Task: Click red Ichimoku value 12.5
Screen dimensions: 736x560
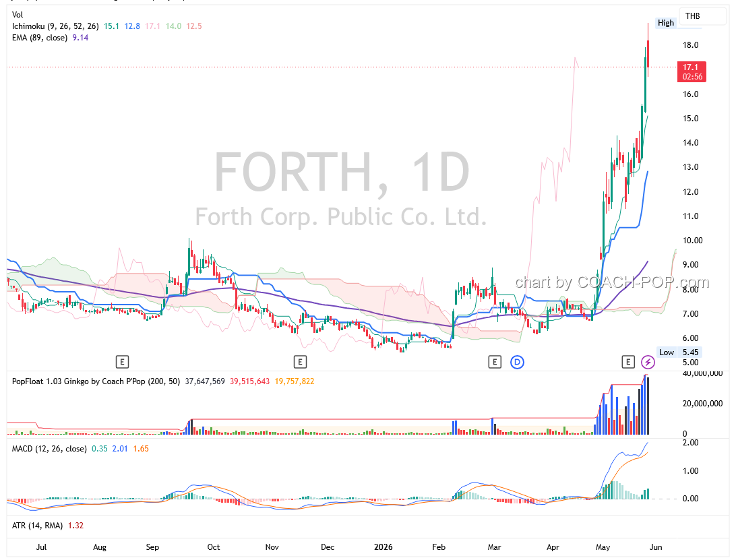Action: [194, 26]
